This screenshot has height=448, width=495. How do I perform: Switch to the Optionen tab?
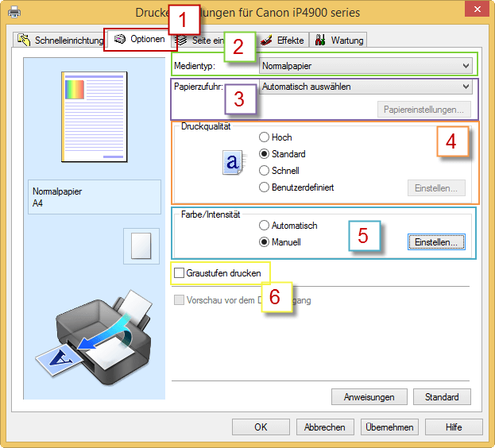139,39
